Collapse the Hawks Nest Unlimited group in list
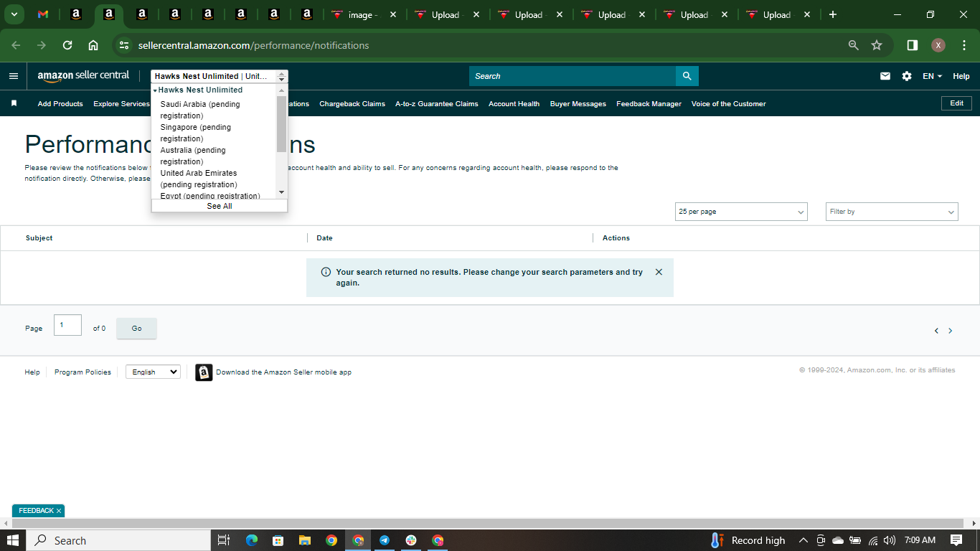Screen dimensions: 980x551 pos(155,90)
